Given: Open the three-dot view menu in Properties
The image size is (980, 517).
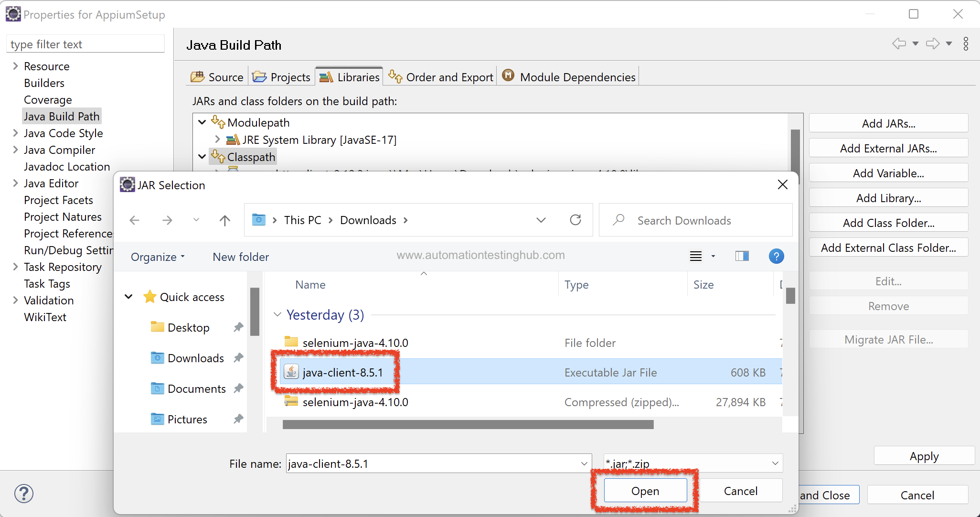Looking at the screenshot, I should 966,43.
